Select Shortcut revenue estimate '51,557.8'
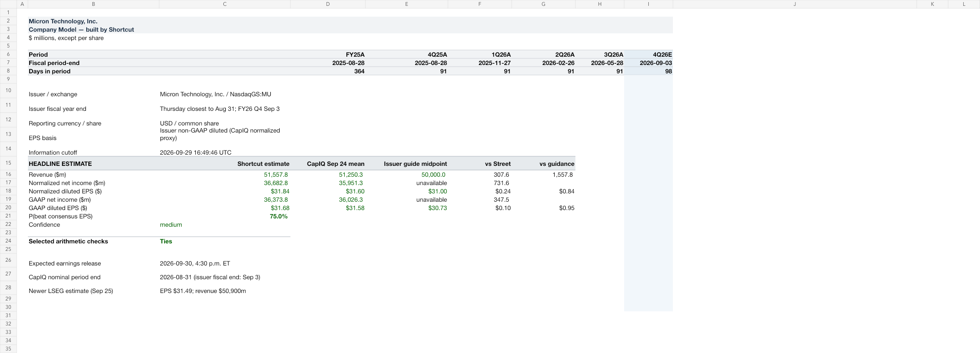The height and width of the screenshot is (353, 980). 225,175
